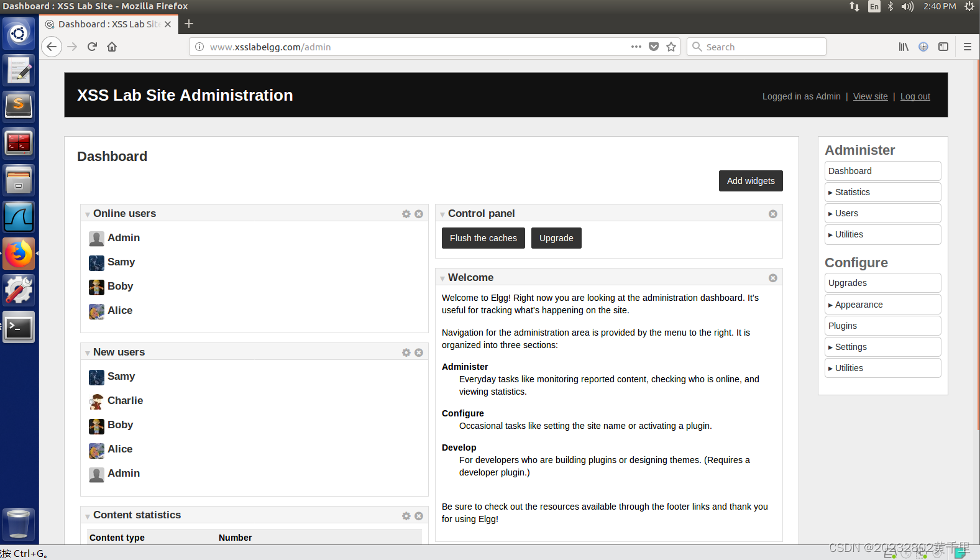980x560 pixels.
Task: Open Firefox hamburger menu
Action: pyautogui.click(x=967, y=47)
